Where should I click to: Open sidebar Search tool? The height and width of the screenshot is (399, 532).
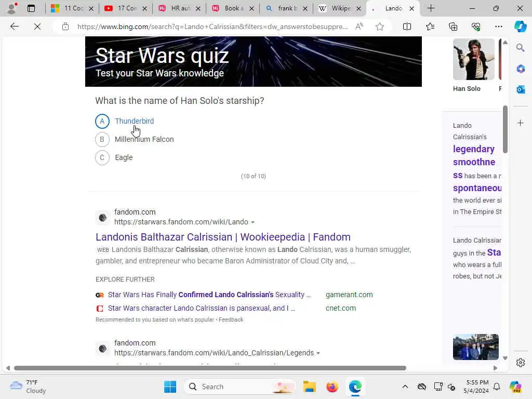point(520,47)
